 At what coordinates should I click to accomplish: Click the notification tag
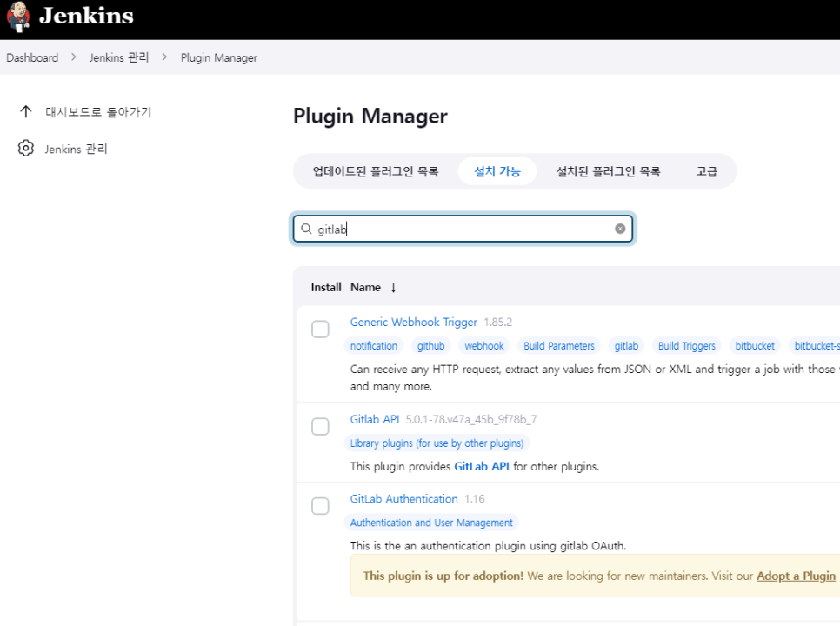(374, 346)
